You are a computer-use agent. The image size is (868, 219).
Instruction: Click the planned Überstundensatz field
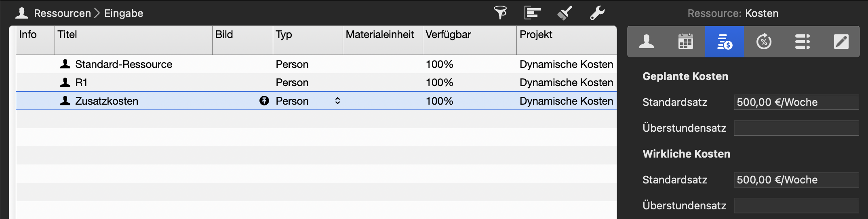[x=796, y=128]
